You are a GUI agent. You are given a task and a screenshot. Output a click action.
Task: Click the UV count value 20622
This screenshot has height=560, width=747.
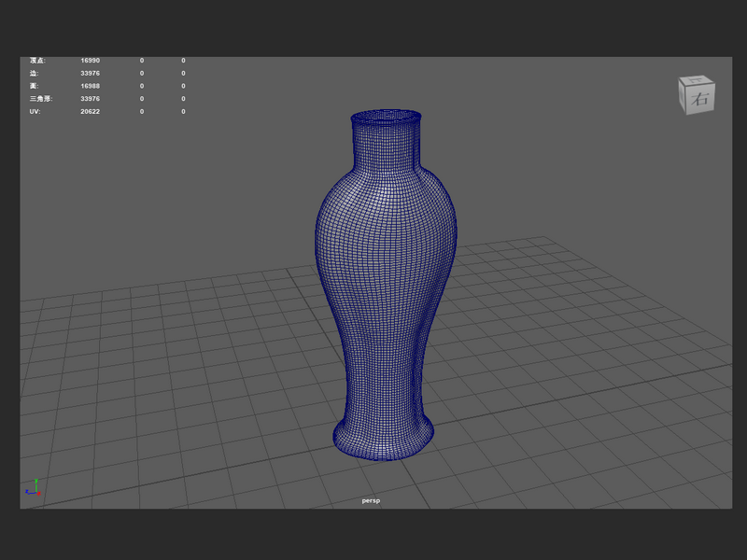90,111
